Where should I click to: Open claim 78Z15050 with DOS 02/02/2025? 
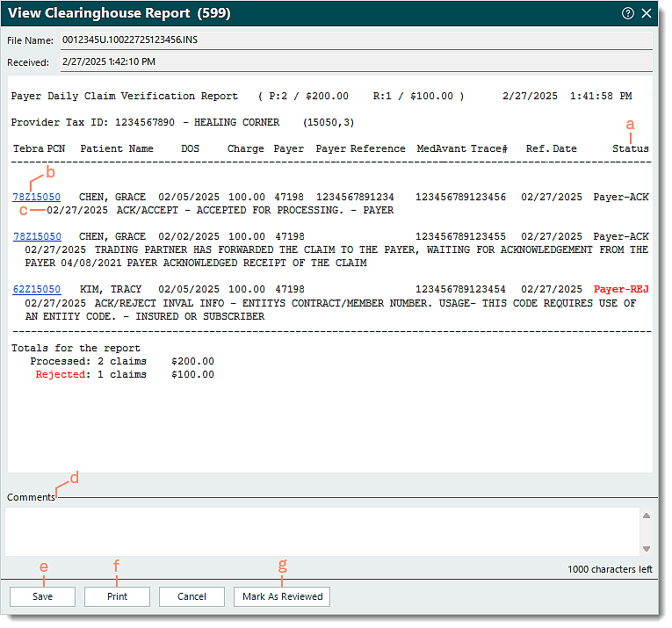(37, 236)
